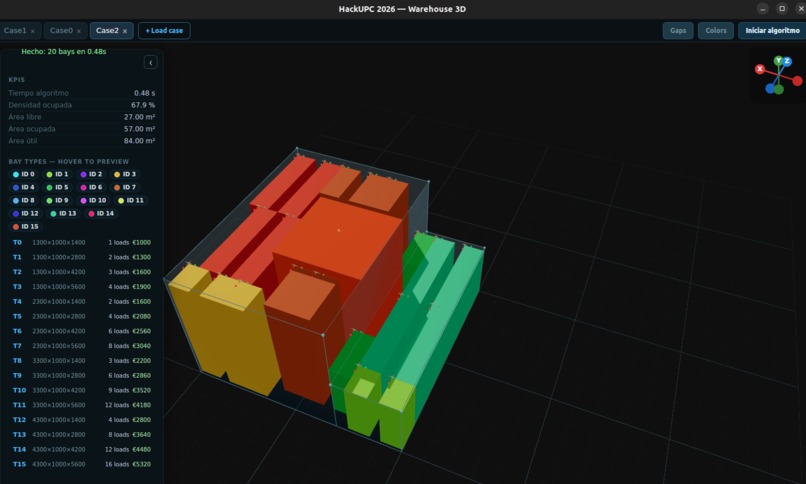The image size is (806, 484).
Task: Click the T13 row priced €3640
Action: tap(82, 435)
